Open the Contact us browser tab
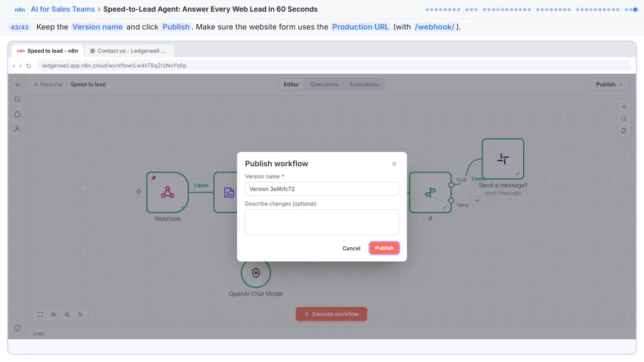Viewport: 644px width, 362px height. pos(129,51)
